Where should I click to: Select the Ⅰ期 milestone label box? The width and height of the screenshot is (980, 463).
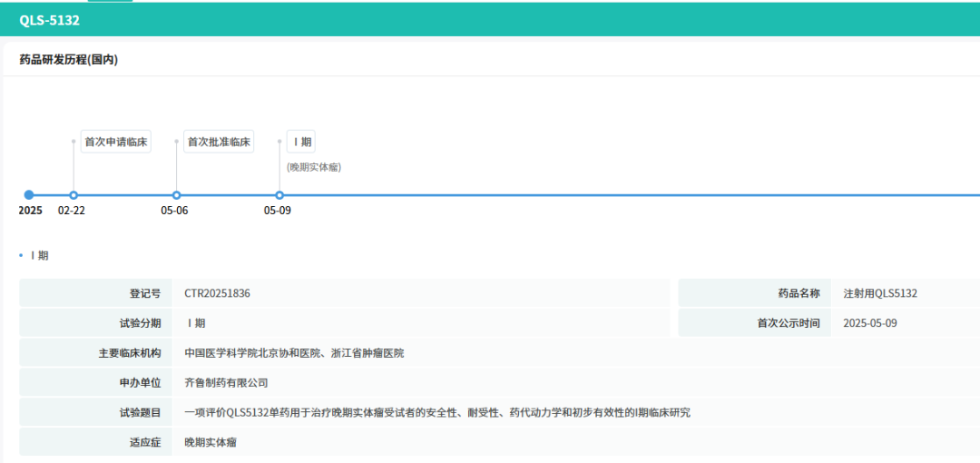click(301, 142)
